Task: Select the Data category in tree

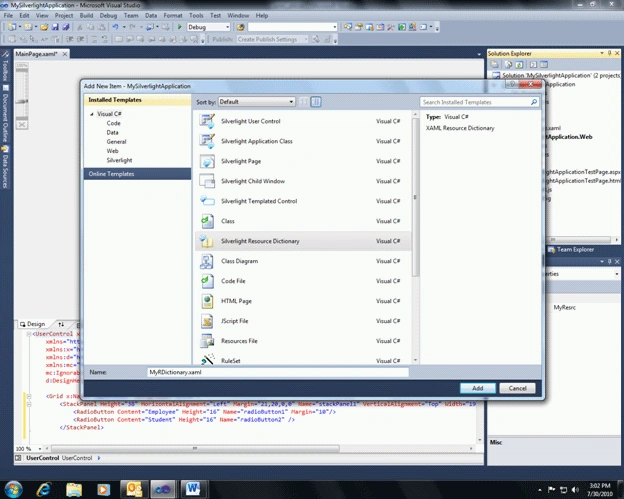Action: [112, 133]
